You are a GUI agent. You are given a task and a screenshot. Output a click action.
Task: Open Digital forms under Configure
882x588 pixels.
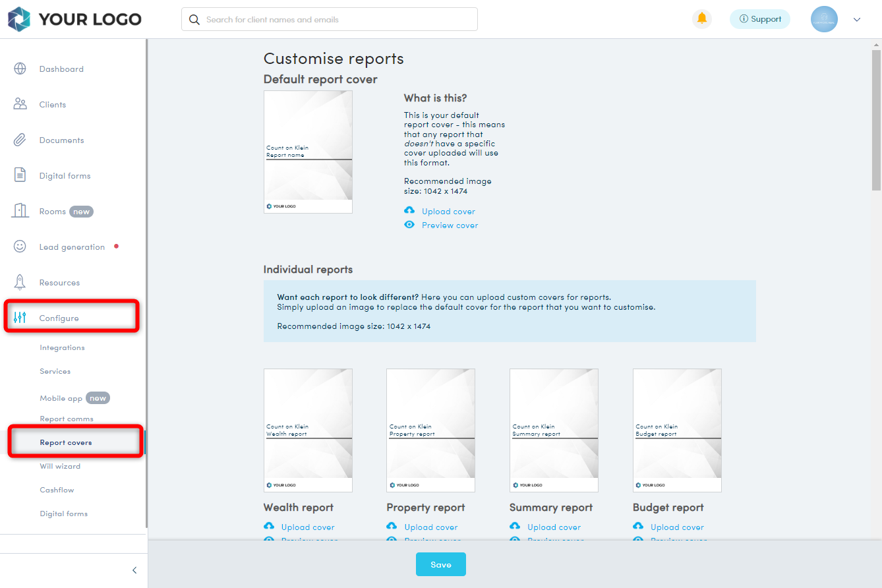point(63,514)
